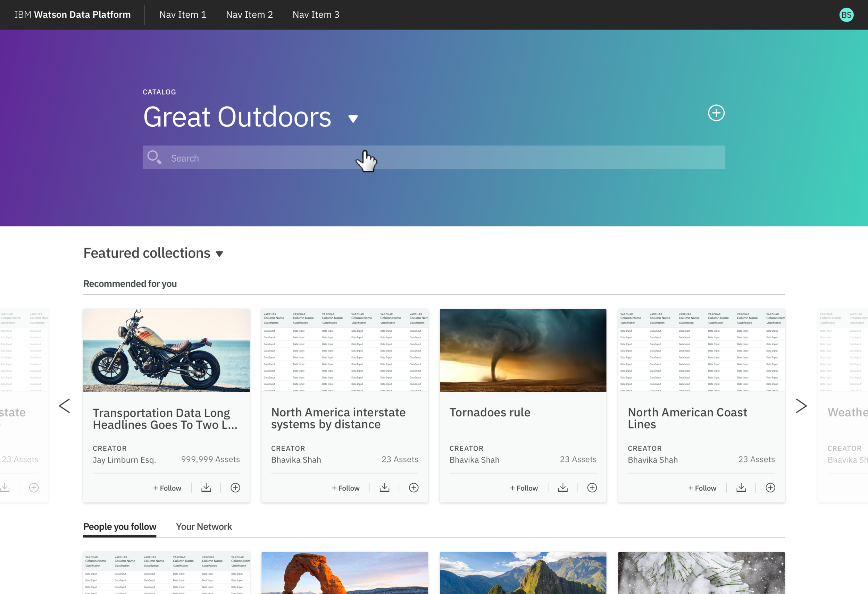Open North America interstate systems by distance title

click(x=339, y=418)
